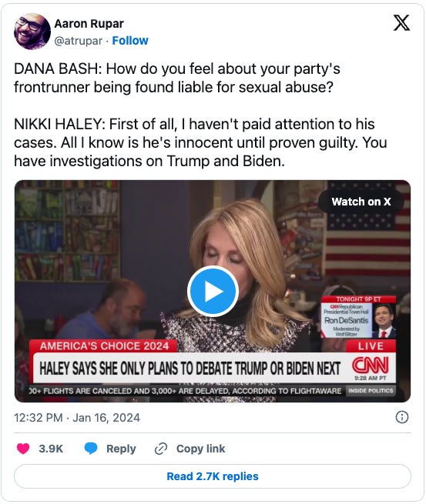
Task: Like the tweet with heart icon
Action: point(23,449)
